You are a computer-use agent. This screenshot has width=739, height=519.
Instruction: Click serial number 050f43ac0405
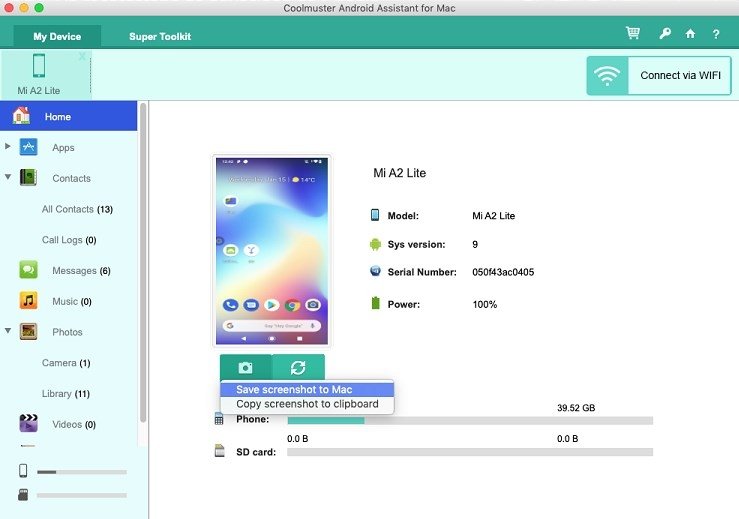tap(503, 272)
